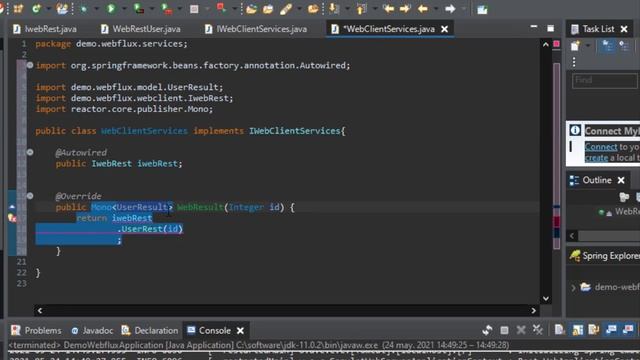
Task: Click the relaunch icon in Console toolbar
Action: coord(487,330)
